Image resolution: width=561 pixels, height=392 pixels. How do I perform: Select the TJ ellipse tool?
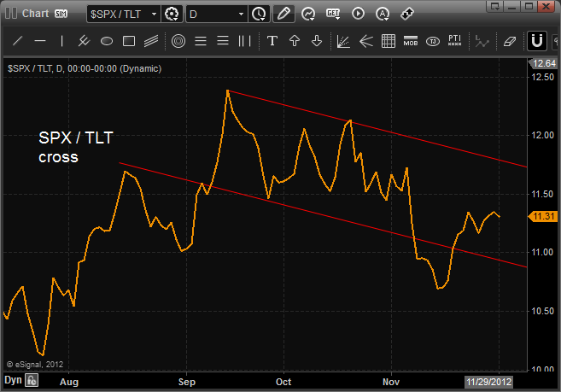click(x=433, y=42)
